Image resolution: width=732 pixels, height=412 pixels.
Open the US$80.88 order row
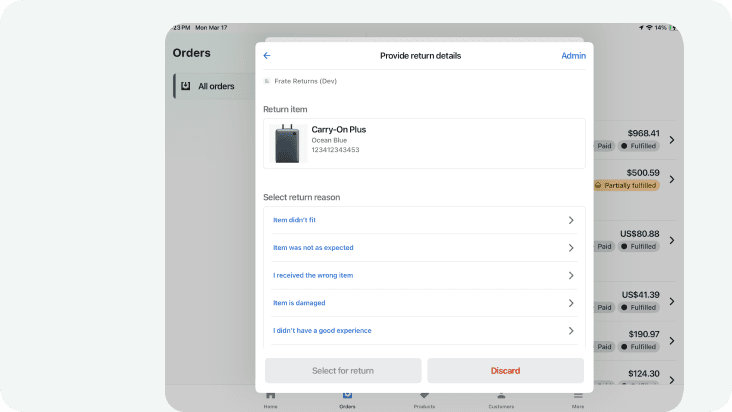(x=640, y=240)
